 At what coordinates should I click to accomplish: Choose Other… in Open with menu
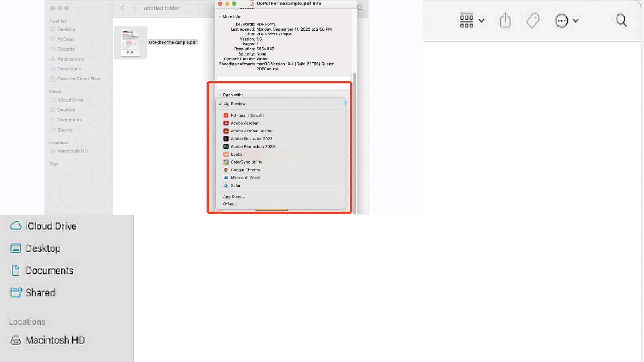(280, 204)
